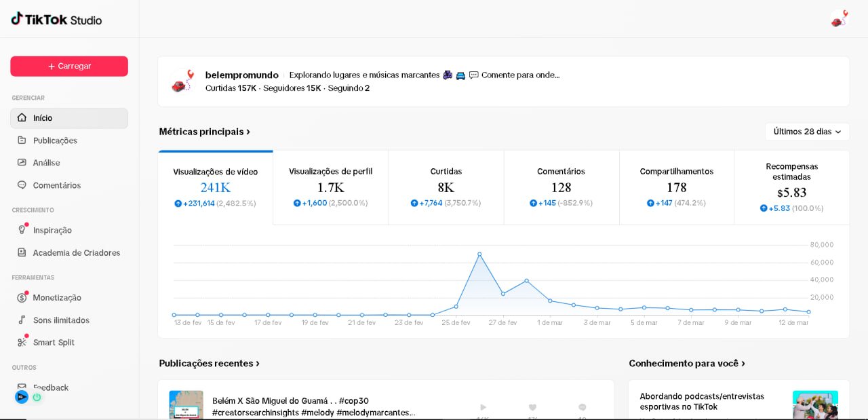Select the Visualizações de vídeo tab
This screenshot has width=868, height=420.
click(216, 188)
